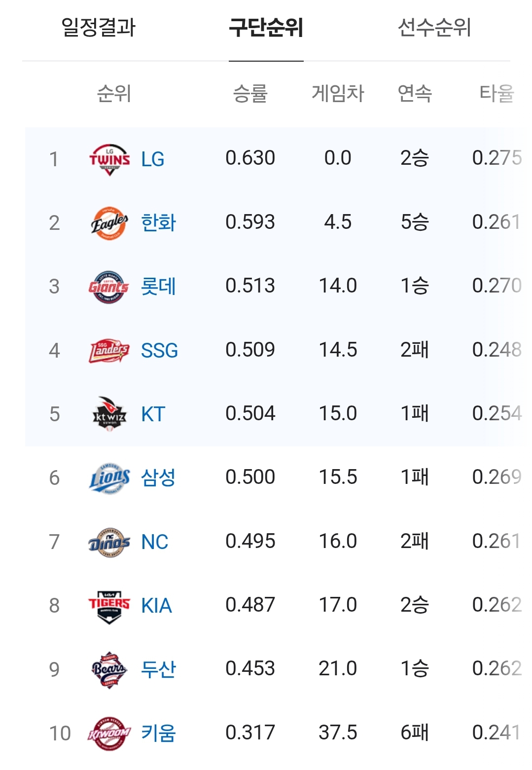Open the 롯데 team name link
Screen dimensions: 532x770
(x=158, y=286)
